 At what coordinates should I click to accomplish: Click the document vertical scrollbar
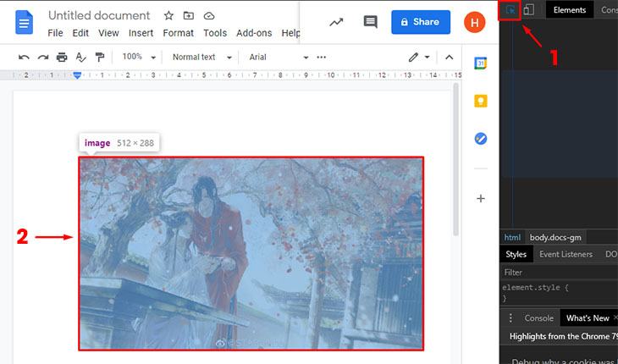pyautogui.click(x=456, y=159)
